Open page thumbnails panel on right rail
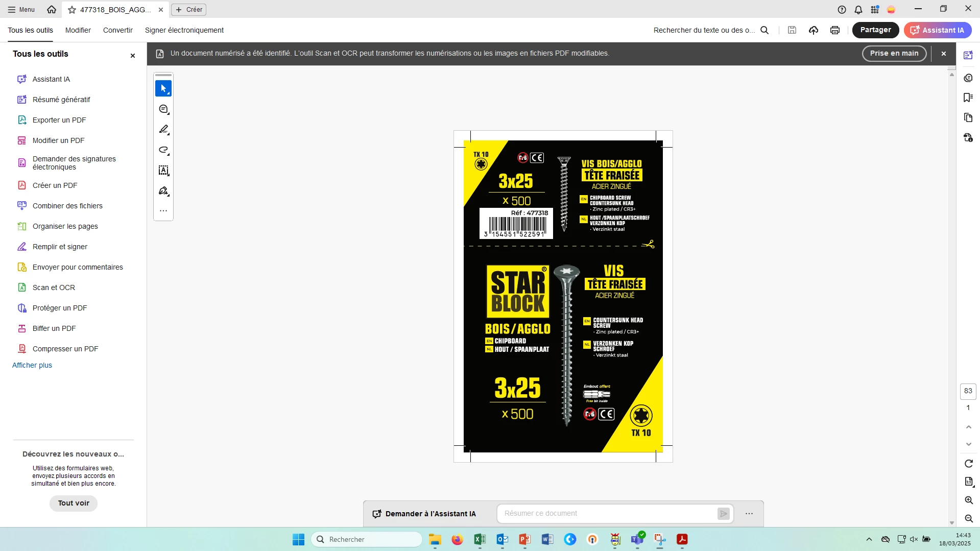Viewport: 980px width, 551px height. pos(968,117)
